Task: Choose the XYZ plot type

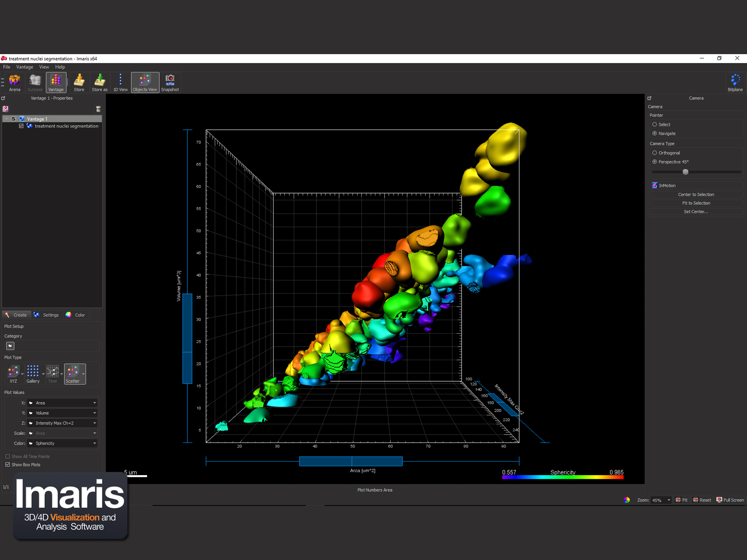Action: 14,374
